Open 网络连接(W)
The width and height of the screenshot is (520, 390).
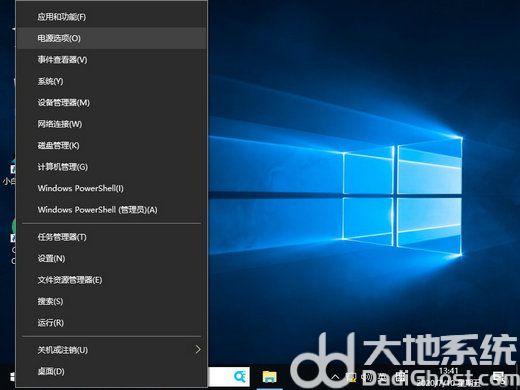tap(112, 124)
